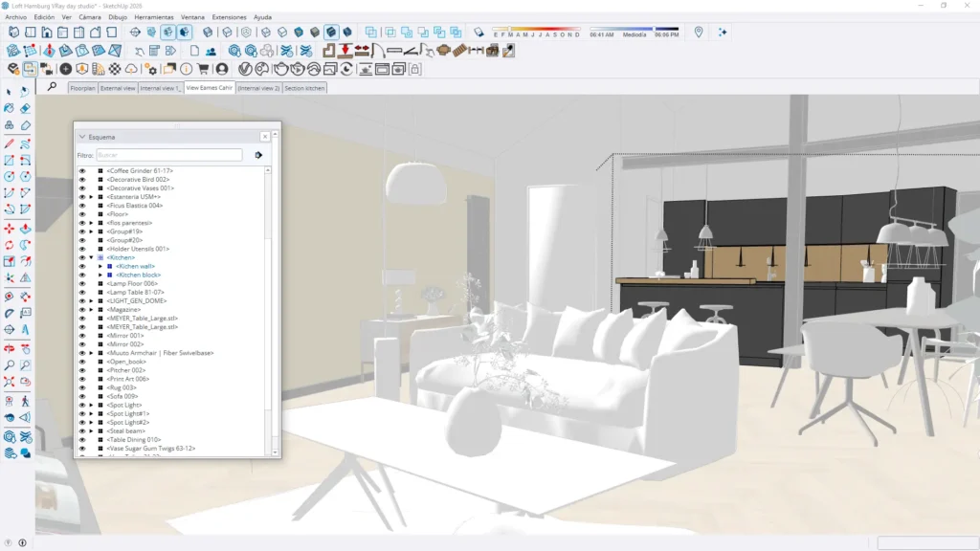
Task: Click the Add Location pin icon
Action: 699,32
